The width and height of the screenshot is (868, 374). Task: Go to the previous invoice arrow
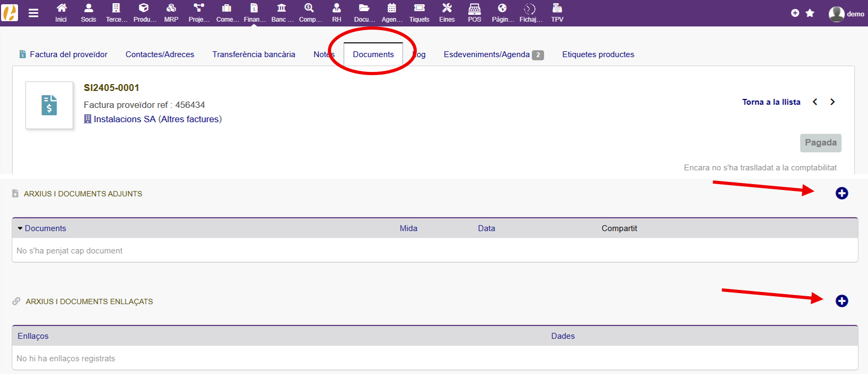815,102
